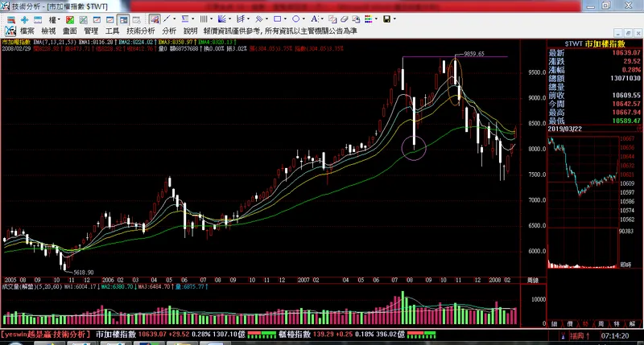Switch to the 解 tab
644x345 pixels.
[632, 323]
